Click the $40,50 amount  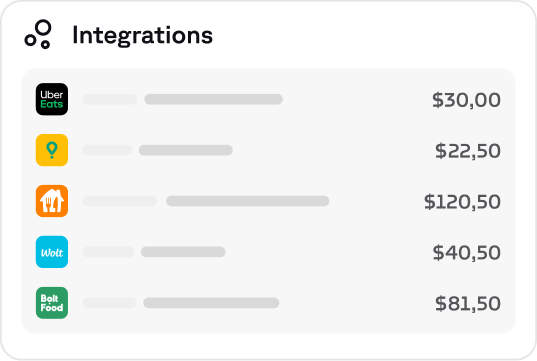point(466,253)
